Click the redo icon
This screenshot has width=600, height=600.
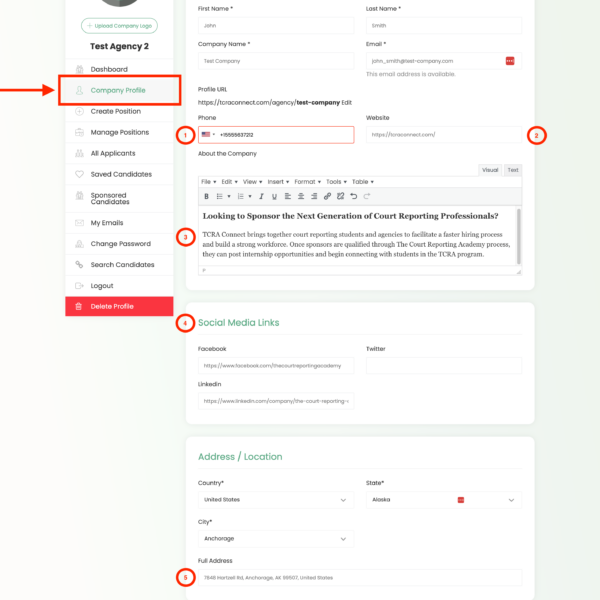(367, 196)
